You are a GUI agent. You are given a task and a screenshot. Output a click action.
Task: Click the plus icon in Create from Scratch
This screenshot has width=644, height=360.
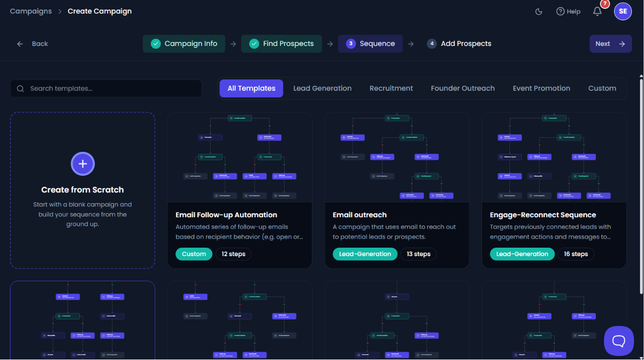[83, 164]
